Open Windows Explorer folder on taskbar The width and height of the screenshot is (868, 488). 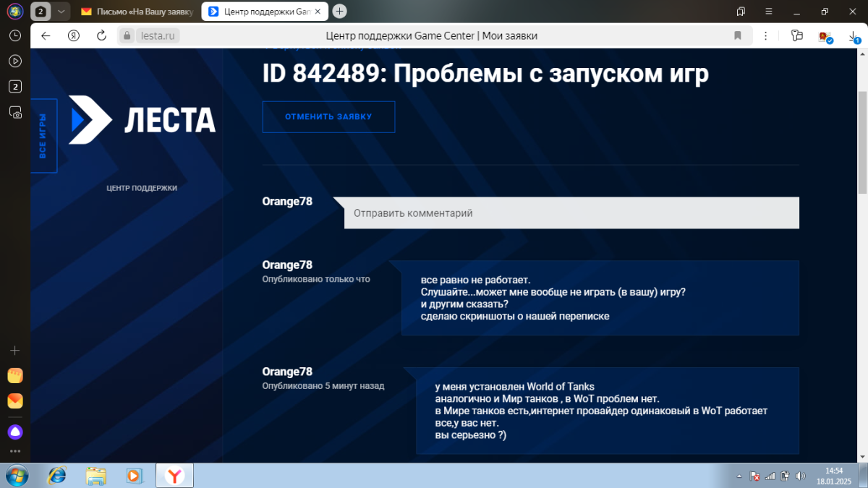(x=95, y=476)
